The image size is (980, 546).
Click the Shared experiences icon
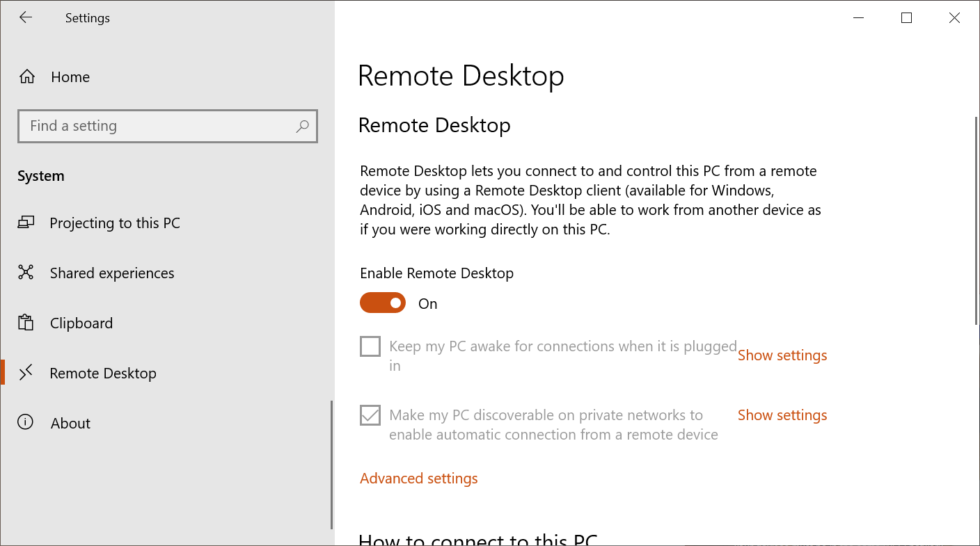click(26, 273)
